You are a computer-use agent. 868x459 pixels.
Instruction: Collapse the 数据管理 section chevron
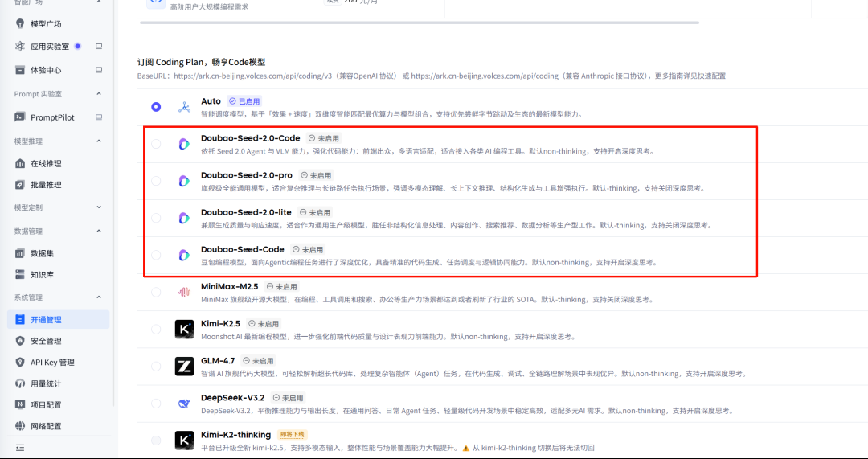pos(99,230)
